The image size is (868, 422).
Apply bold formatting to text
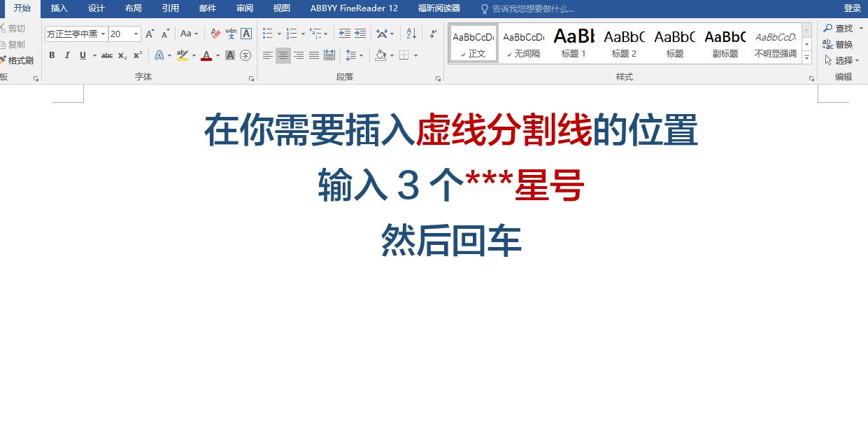[52, 55]
